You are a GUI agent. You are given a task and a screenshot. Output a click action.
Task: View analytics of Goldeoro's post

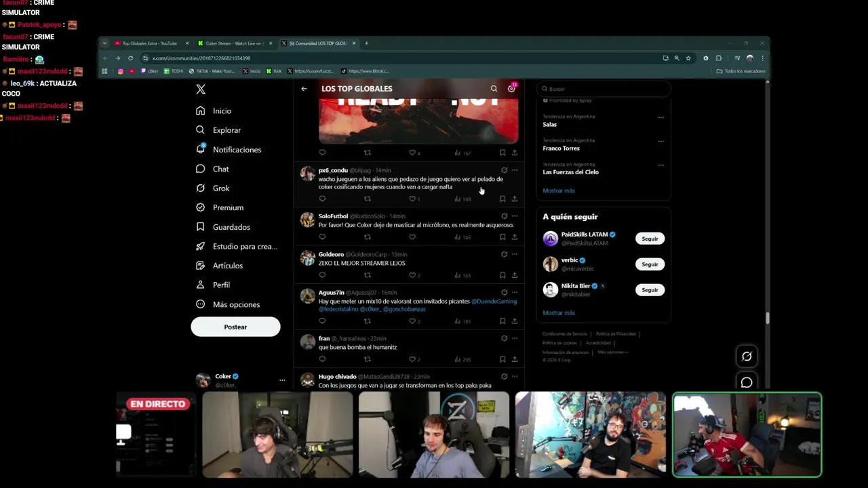(x=462, y=275)
